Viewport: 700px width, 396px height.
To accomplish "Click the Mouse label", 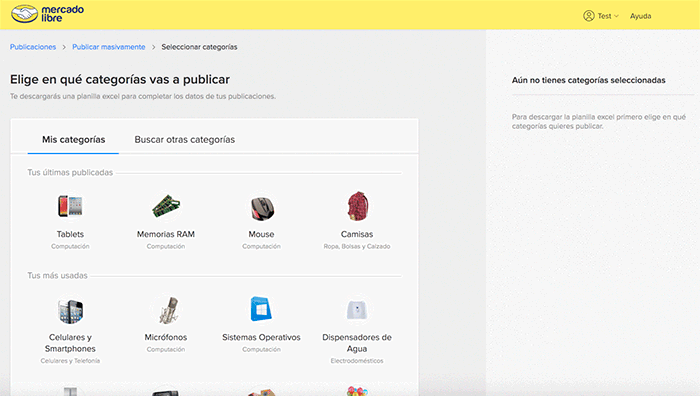I will [261, 234].
